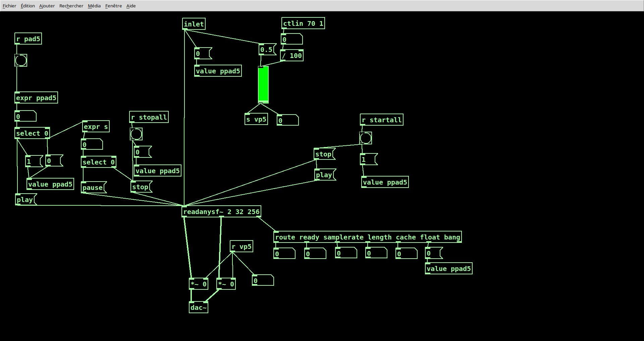Select the select 0 object under expr s

pyautogui.click(x=99, y=162)
